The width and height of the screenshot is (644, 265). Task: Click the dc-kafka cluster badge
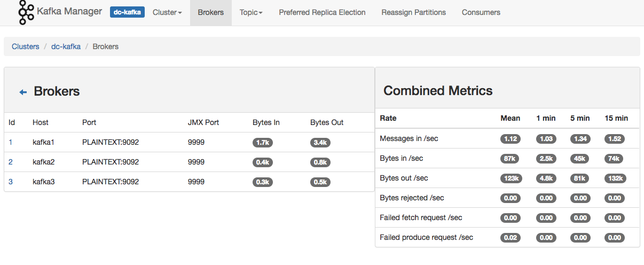click(127, 12)
